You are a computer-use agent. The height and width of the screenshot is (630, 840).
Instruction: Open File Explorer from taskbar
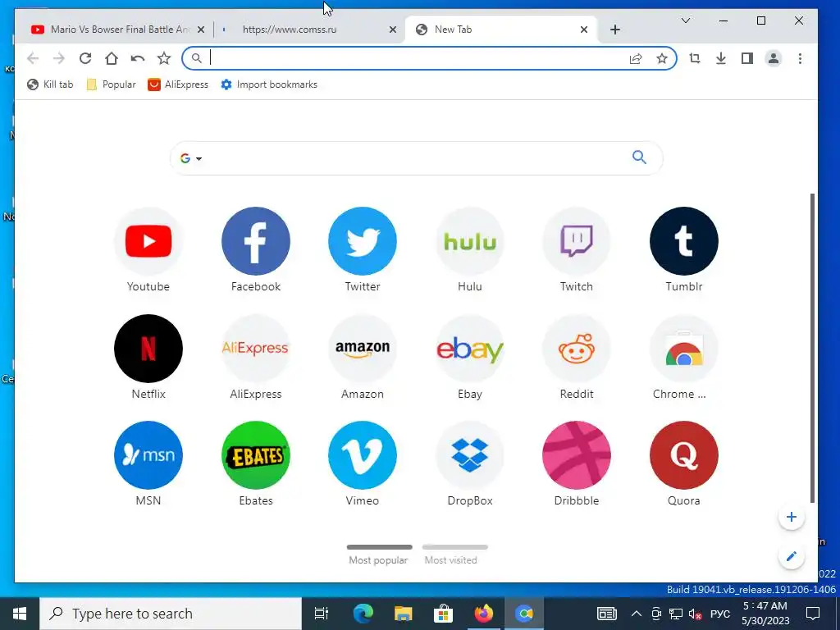pyautogui.click(x=403, y=614)
